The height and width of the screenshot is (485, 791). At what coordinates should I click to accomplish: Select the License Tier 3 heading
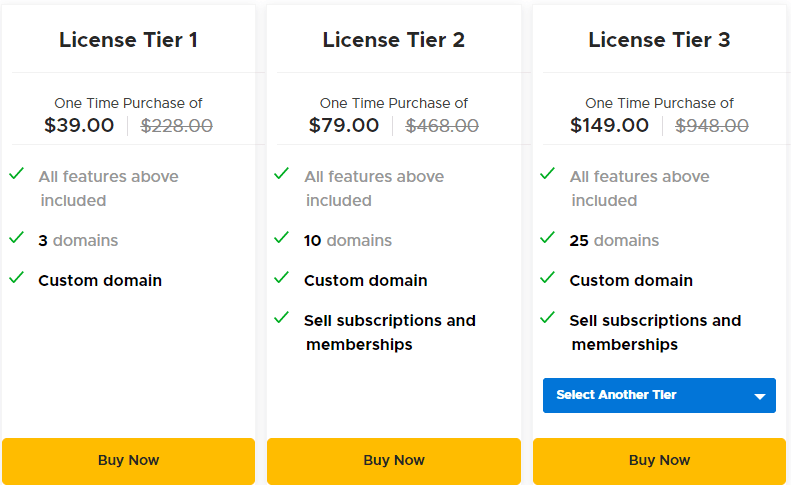click(x=659, y=40)
